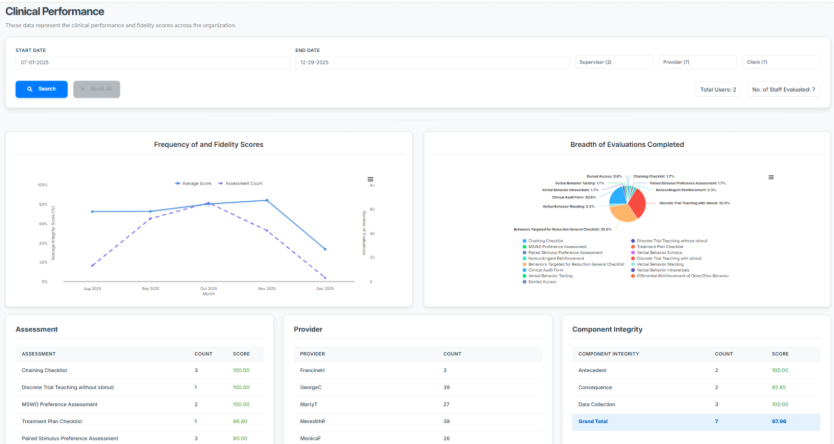Click the Grand Total row label
The image size is (834, 444).
pyautogui.click(x=593, y=422)
